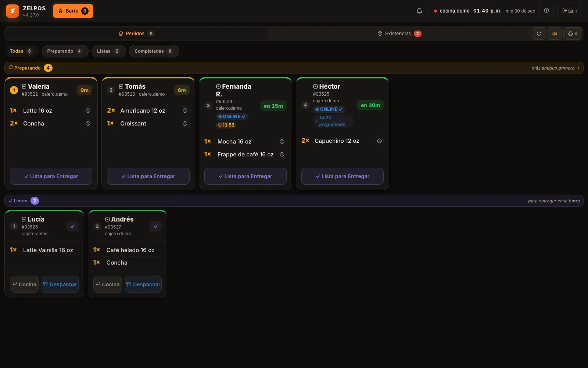
Task: Filter by Listas orders
Action: coord(109,51)
